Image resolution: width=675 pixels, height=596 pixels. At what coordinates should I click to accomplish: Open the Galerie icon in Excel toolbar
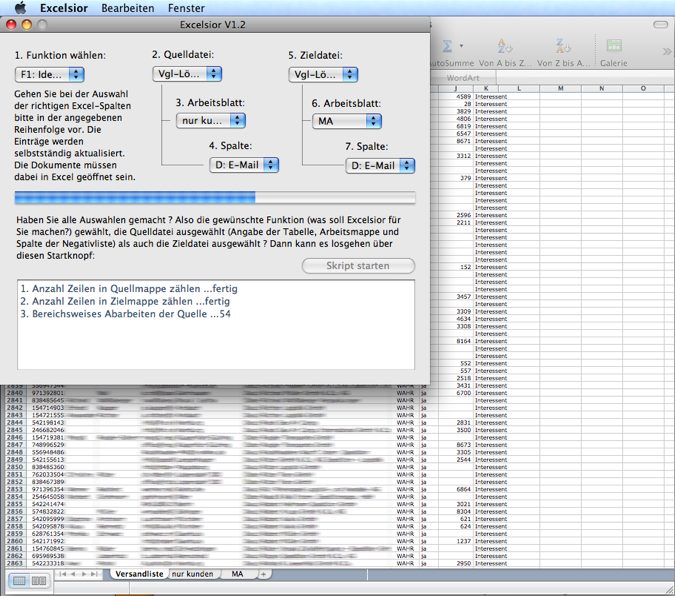coord(614,46)
